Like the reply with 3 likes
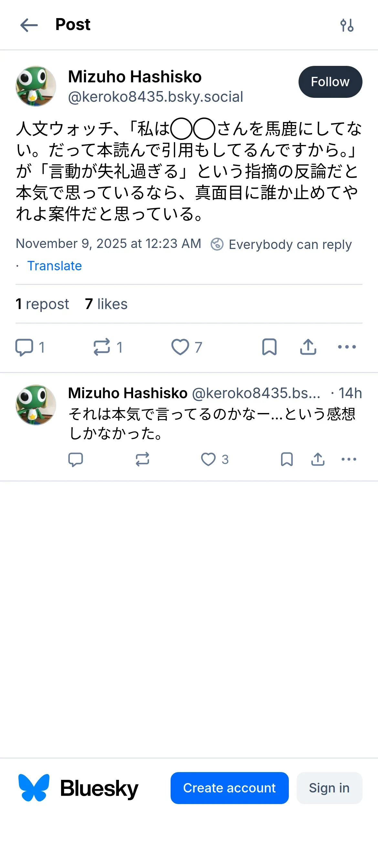Viewport: 378px width, 868px height. tap(208, 459)
